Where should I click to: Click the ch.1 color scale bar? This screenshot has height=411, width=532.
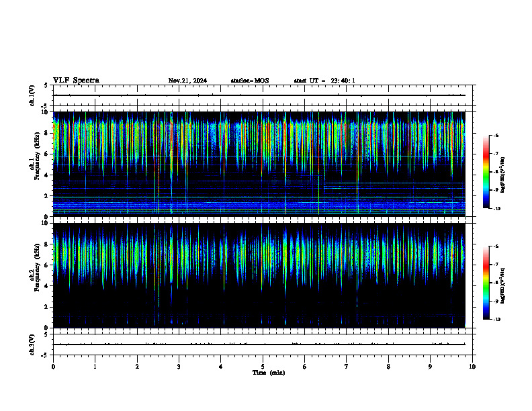click(x=486, y=172)
